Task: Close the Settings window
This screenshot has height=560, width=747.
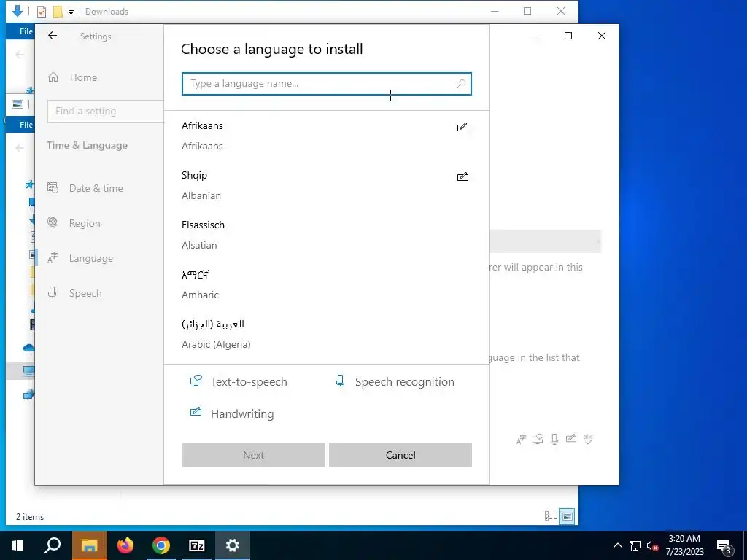Action: [x=602, y=36]
